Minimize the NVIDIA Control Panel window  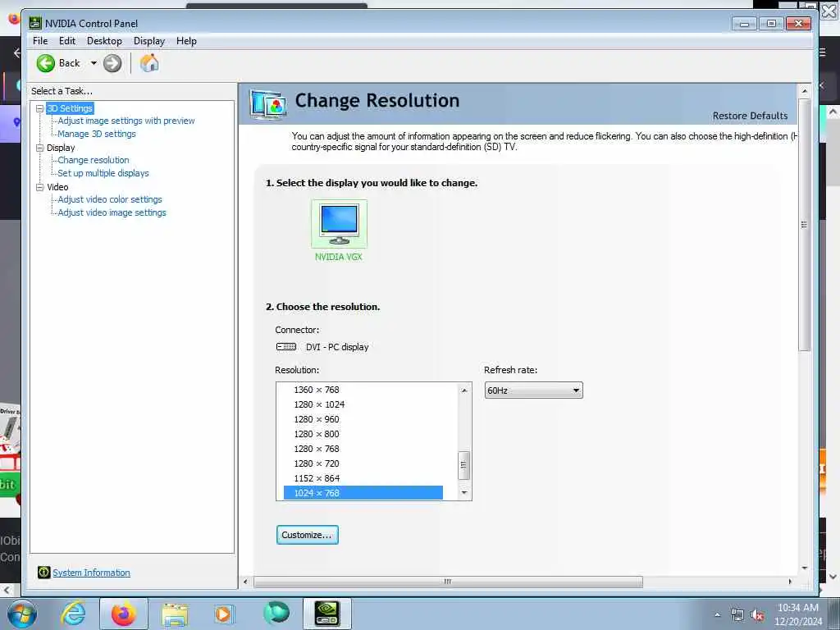tap(744, 24)
